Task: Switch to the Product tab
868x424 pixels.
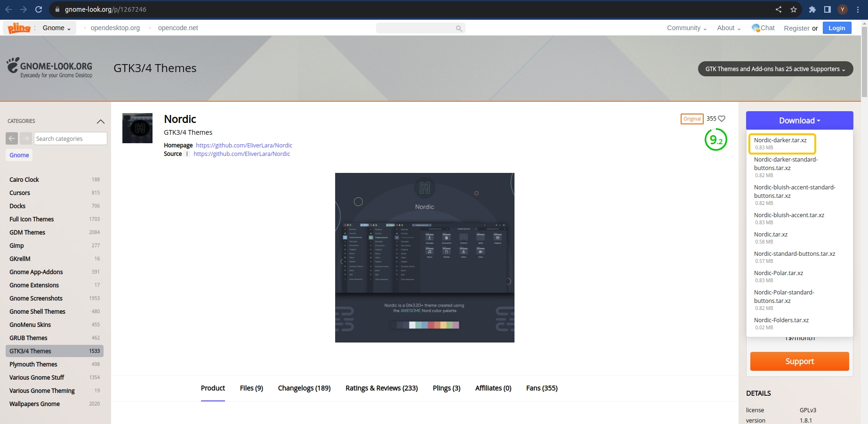Action: 213,388
